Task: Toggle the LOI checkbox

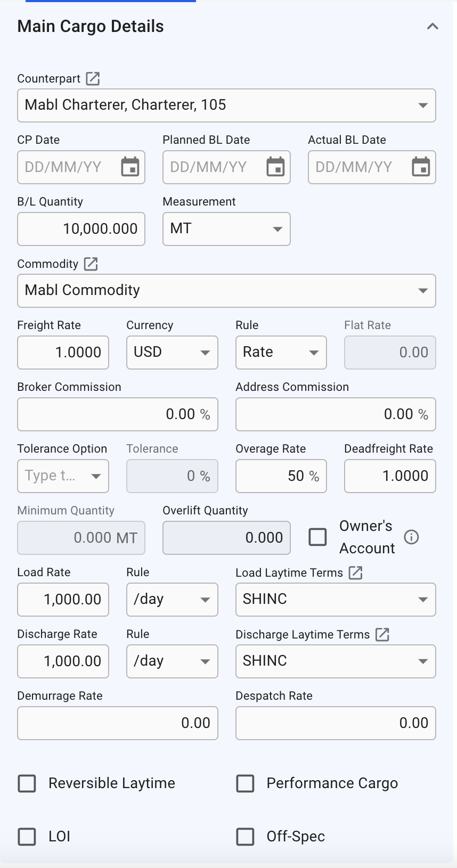Action: coord(27,837)
